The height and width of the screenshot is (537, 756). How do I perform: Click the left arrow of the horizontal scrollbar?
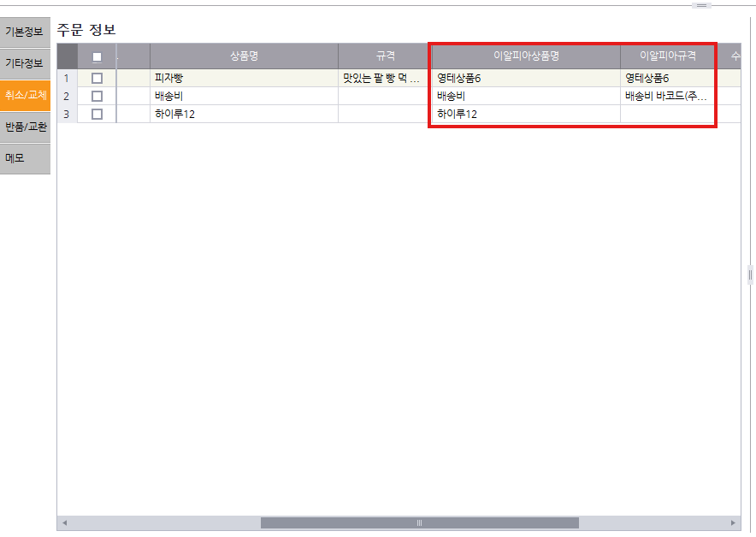click(x=64, y=522)
